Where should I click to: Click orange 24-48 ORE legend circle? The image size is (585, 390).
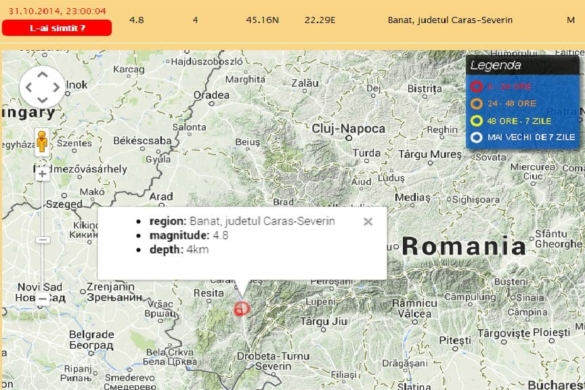[476, 104]
